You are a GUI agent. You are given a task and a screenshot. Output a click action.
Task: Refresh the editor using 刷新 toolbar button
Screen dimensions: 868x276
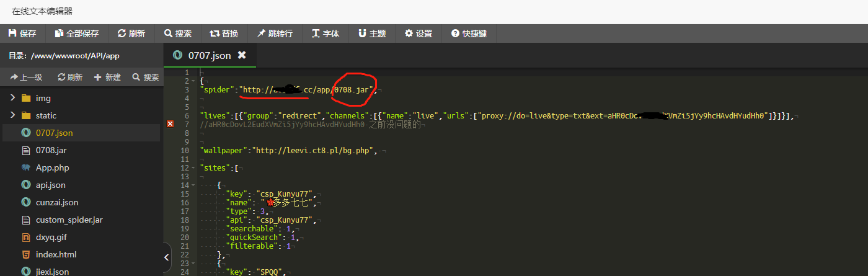click(131, 33)
